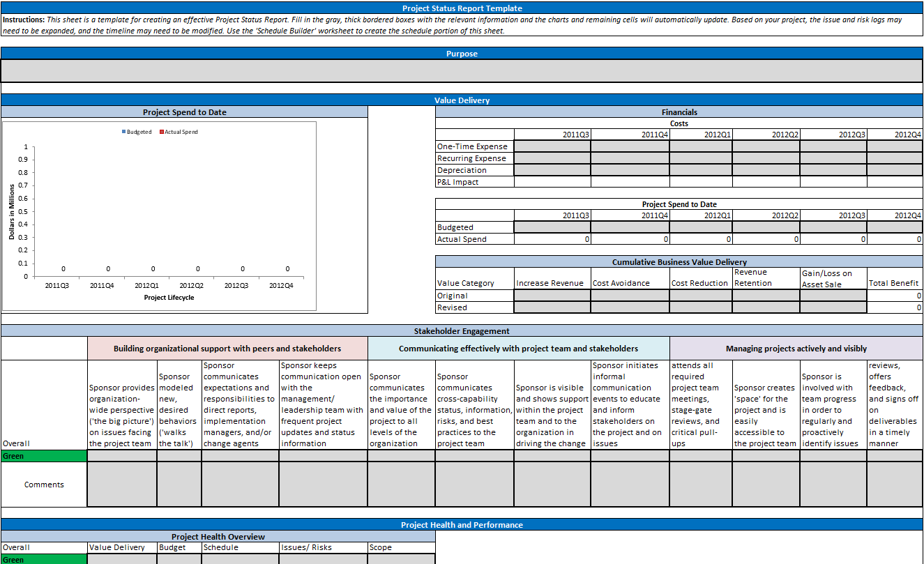
Task: Click green Overall status cell in Stakeholder Engagement
Action: (x=43, y=456)
